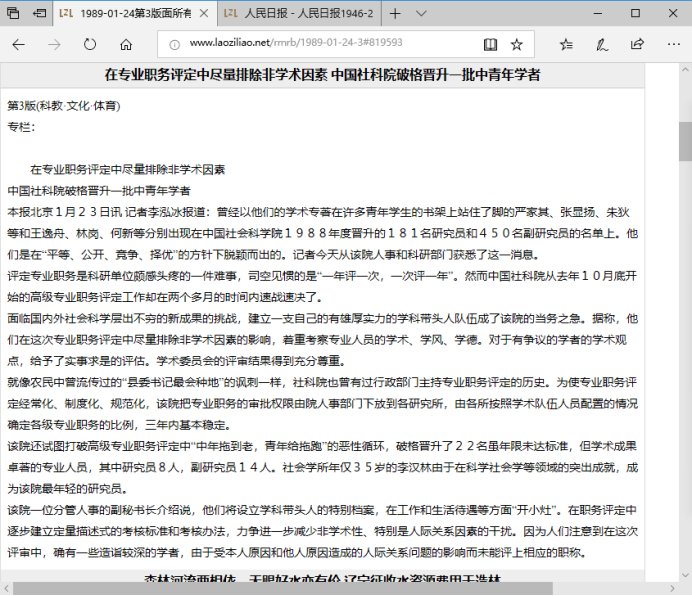This screenshot has width=692, height=596.
Task: Click the horizontal scrollbar right arrow
Action: click(672, 588)
